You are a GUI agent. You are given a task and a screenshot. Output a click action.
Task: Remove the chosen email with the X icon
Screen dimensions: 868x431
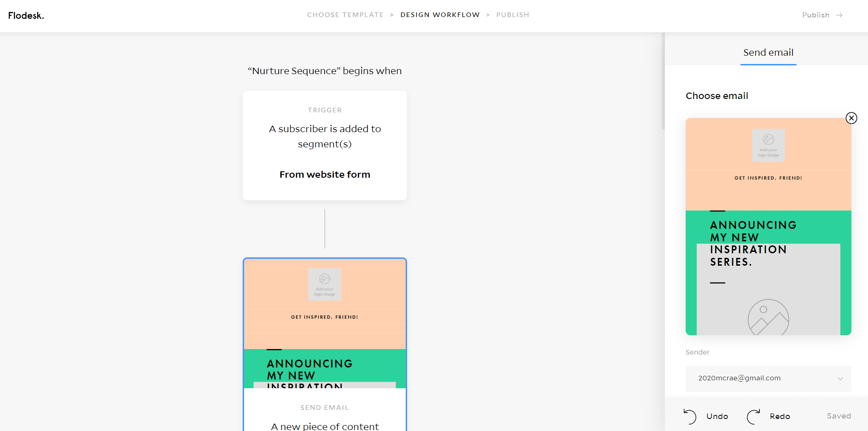click(851, 118)
